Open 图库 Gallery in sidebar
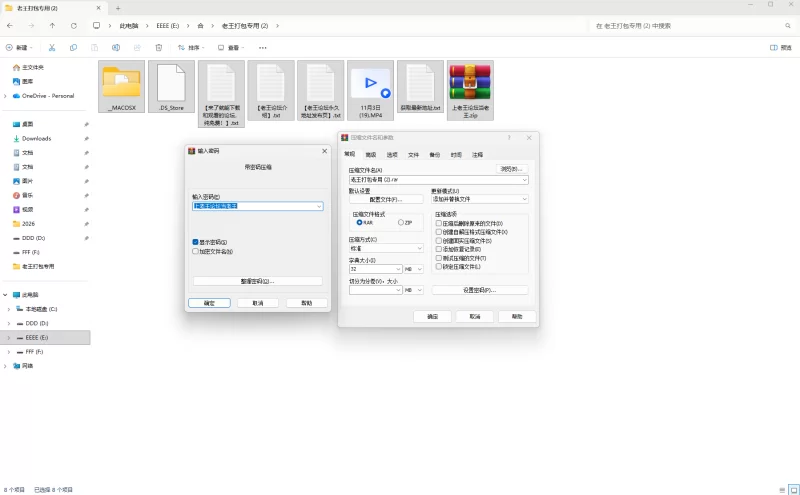This screenshot has height=495, width=800. pyautogui.click(x=23, y=82)
